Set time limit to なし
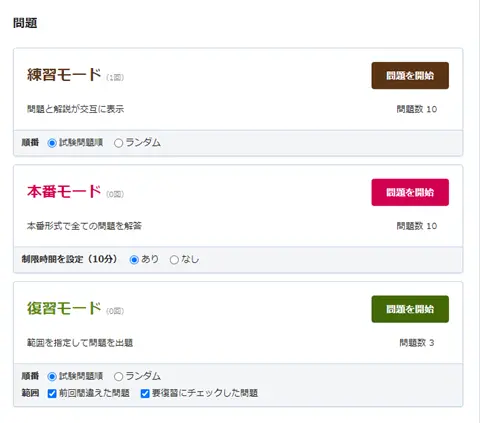Screen dimensions: 480x423 click(x=174, y=260)
